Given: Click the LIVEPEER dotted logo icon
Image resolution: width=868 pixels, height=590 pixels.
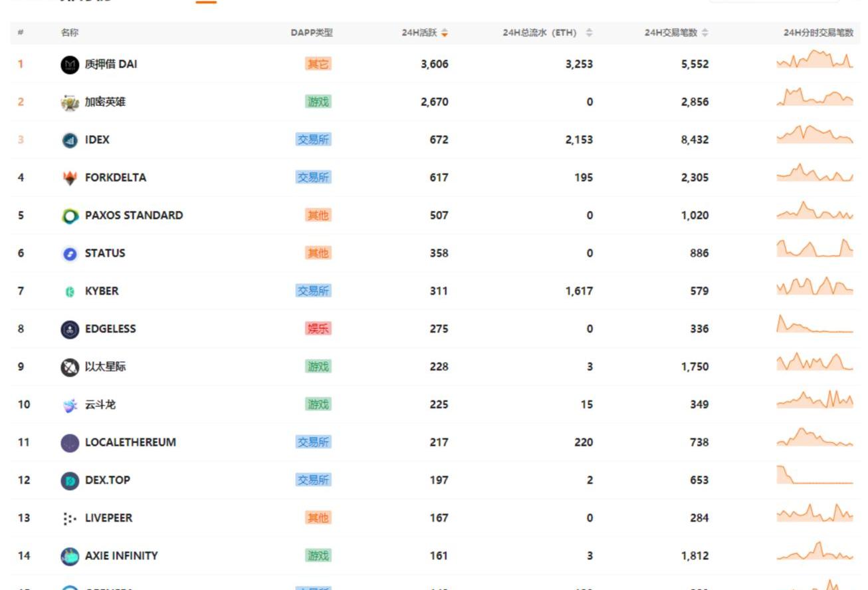Looking at the screenshot, I should [x=70, y=518].
